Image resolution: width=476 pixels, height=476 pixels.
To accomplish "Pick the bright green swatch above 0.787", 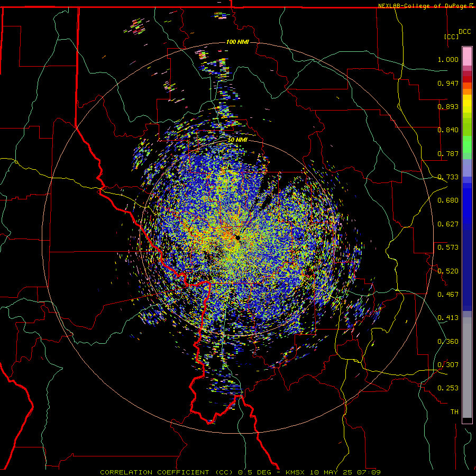I will point(467,144).
